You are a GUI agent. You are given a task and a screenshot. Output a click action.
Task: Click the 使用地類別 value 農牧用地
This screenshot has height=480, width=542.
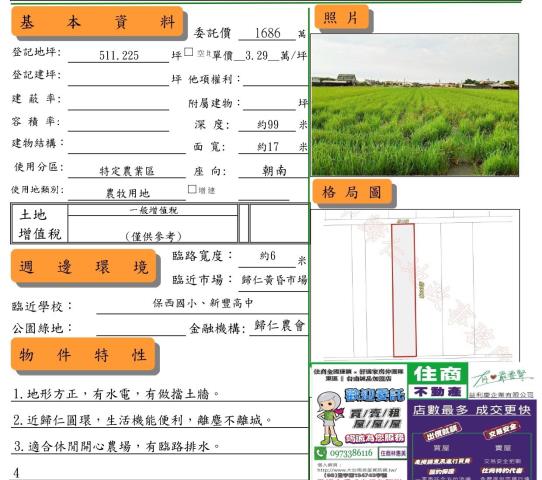pos(128,193)
